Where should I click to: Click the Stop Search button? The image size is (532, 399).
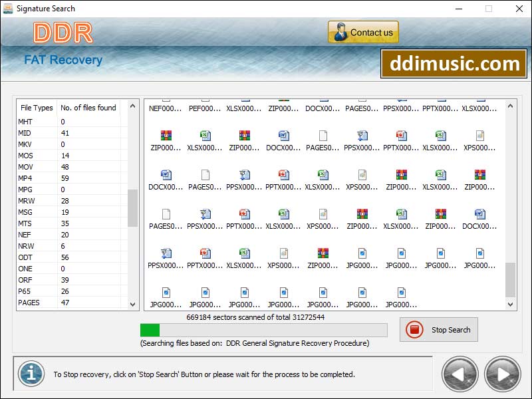pos(438,330)
